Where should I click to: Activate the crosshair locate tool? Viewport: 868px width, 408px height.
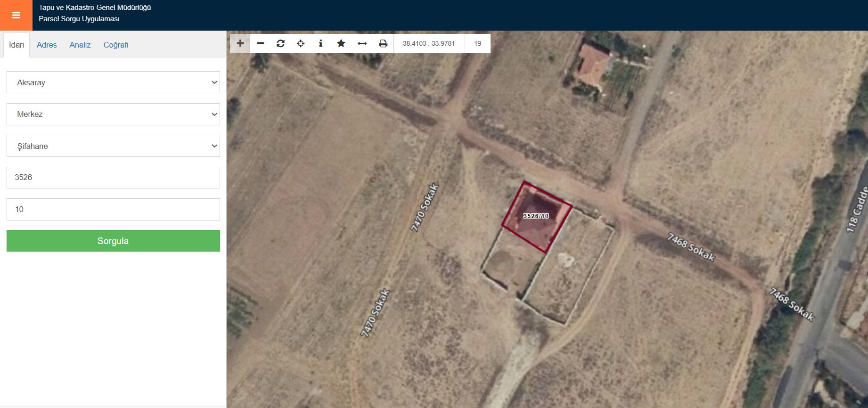click(x=301, y=43)
